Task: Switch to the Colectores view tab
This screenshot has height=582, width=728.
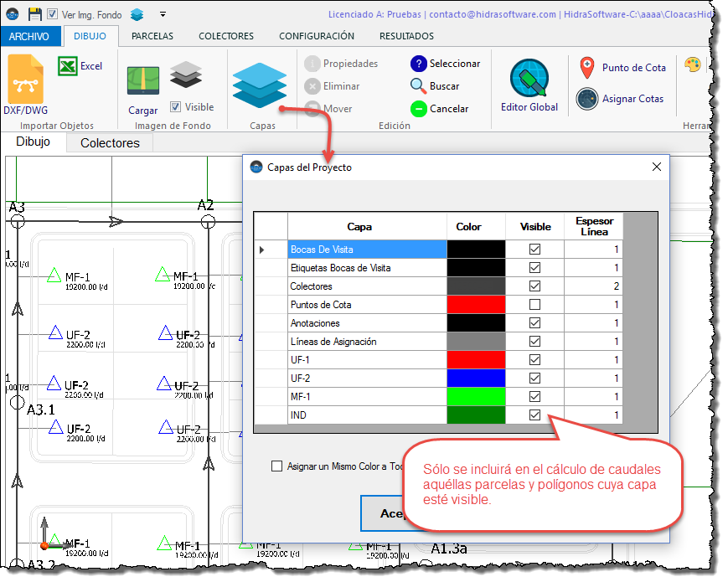Action: [x=110, y=143]
